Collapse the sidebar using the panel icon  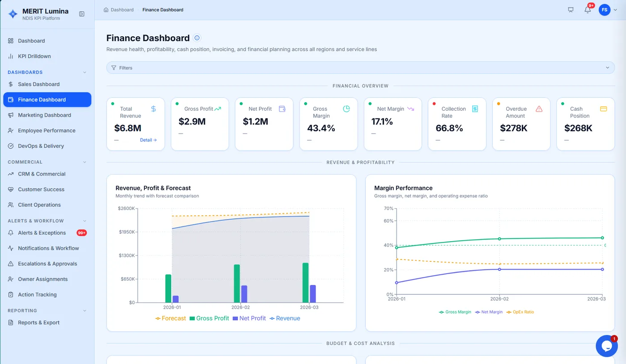click(x=82, y=14)
